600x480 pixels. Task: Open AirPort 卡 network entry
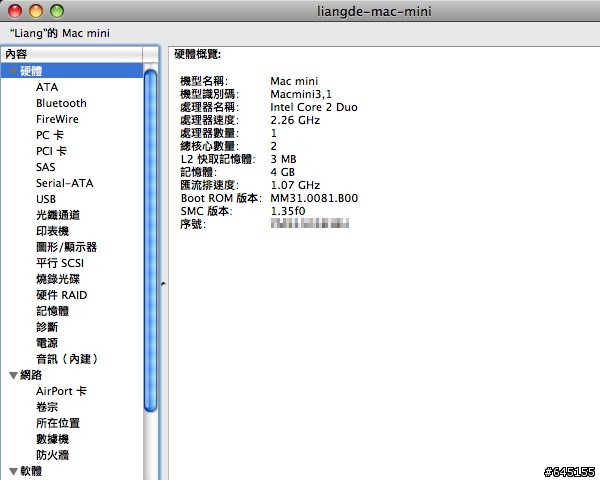pyautogui.click(x=61, y=391)
